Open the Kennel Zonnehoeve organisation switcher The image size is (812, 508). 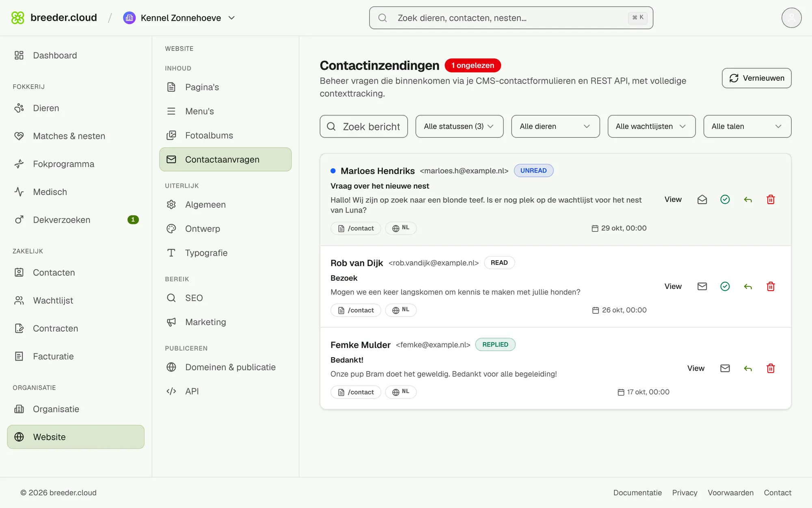point(179,18)
